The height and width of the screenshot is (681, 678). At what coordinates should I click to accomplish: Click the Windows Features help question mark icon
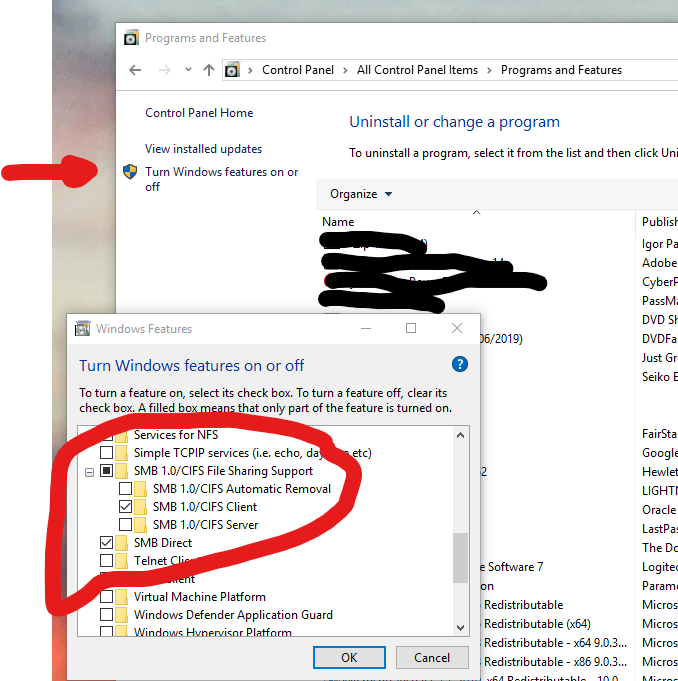coord(460,364)
